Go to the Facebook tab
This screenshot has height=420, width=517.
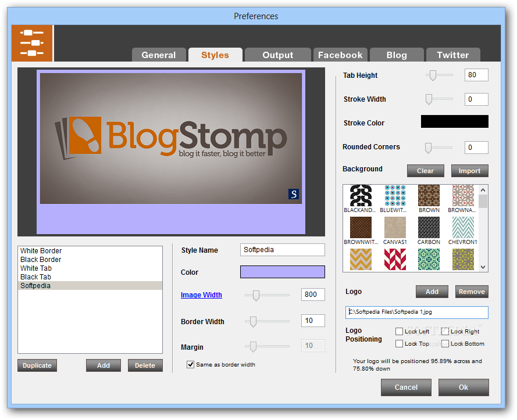(340, 55)
